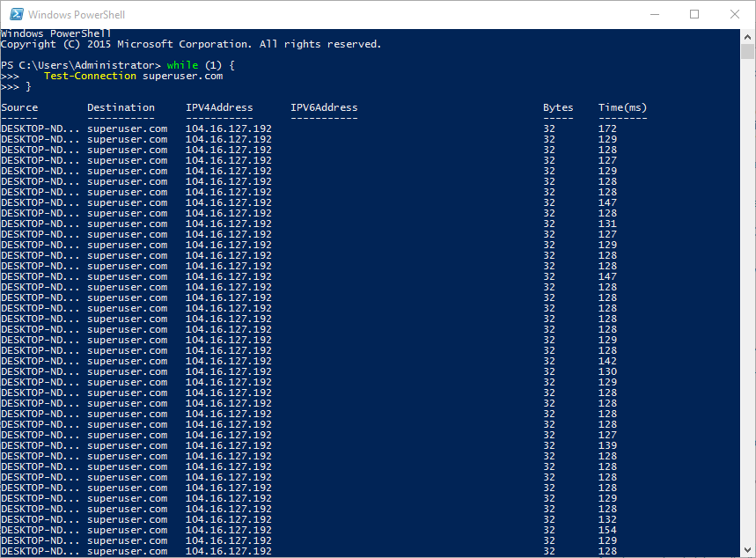Click the Destination column header
This screenshot has height=558, width=756.
[121, 107]
